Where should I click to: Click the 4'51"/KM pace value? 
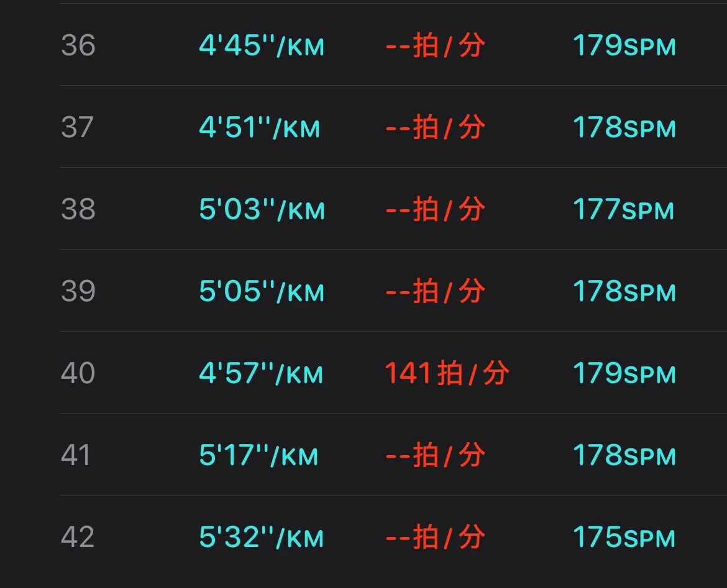pos(259,127)
